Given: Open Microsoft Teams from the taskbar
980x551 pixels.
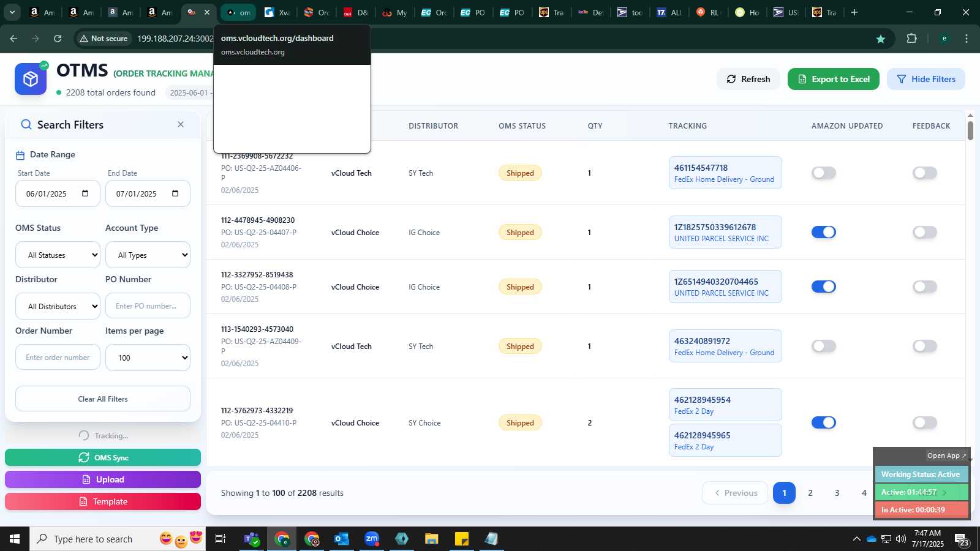Looking at the screenshot, I should [252, 539].
